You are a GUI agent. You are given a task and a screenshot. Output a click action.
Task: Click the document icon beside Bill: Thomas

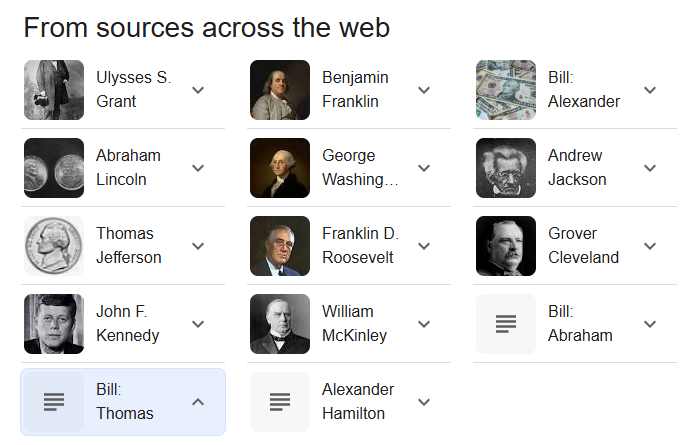click(x=54, y=402)
